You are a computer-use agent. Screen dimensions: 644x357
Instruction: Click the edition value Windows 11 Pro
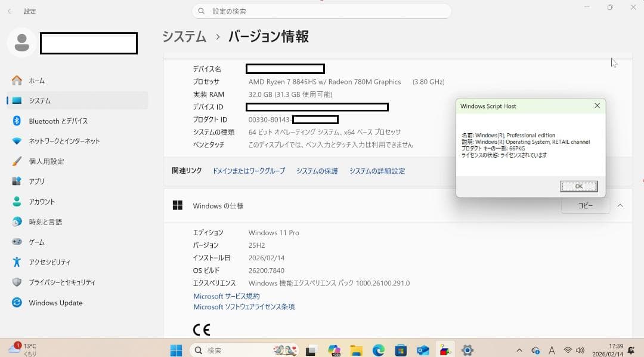274,233
